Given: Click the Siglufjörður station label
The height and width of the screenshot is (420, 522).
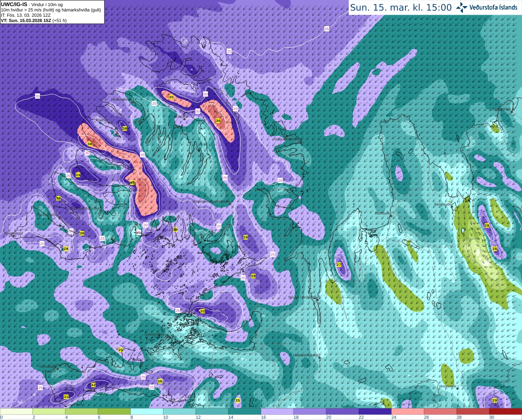Looking at the screenshot, I should pos(502,109).
